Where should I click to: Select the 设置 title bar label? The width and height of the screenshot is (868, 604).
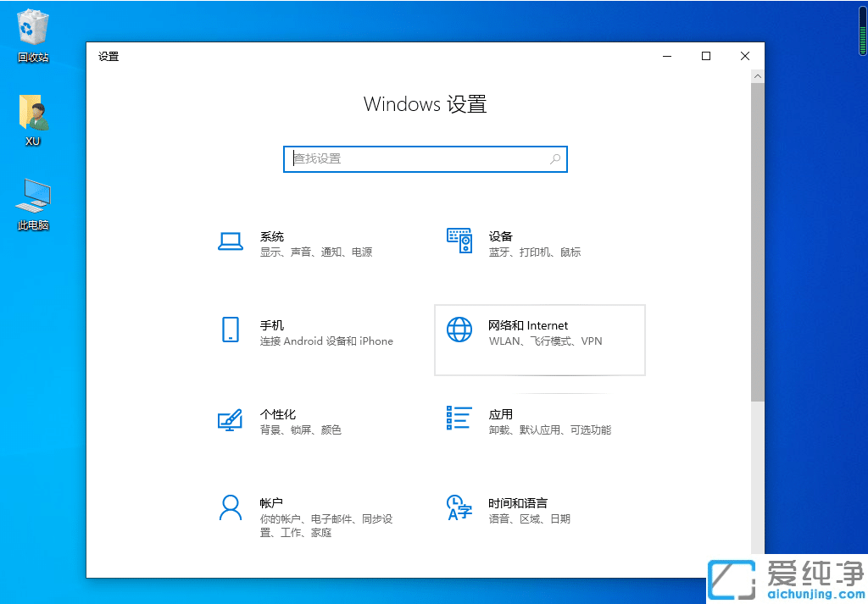(x=108, y=56)
